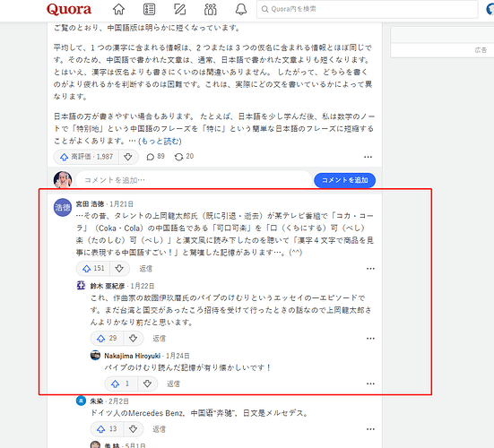
Task: Click the 2月2日 comment date
Action: coord(118,401)
